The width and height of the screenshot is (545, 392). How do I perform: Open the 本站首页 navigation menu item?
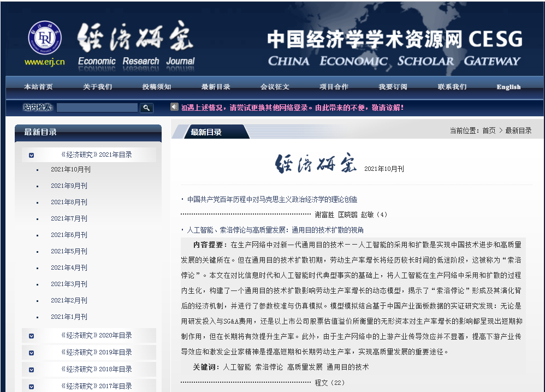click(38, 87)
